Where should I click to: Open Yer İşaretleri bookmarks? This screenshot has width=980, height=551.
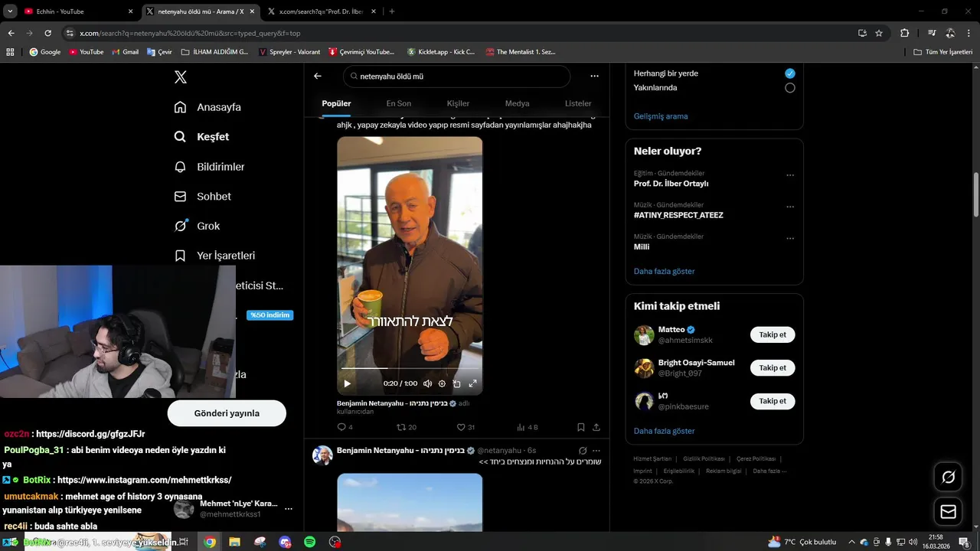point(214,256)
